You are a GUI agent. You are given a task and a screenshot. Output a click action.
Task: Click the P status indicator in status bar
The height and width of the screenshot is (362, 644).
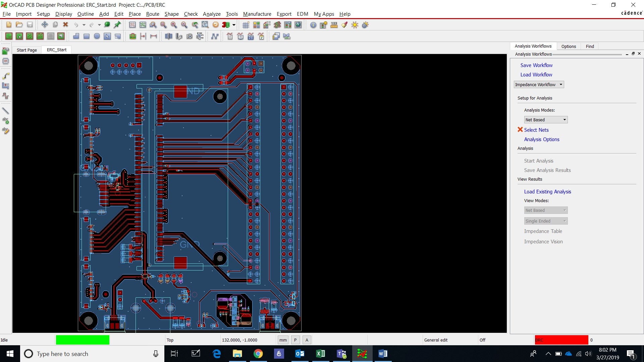click(295, 340)
